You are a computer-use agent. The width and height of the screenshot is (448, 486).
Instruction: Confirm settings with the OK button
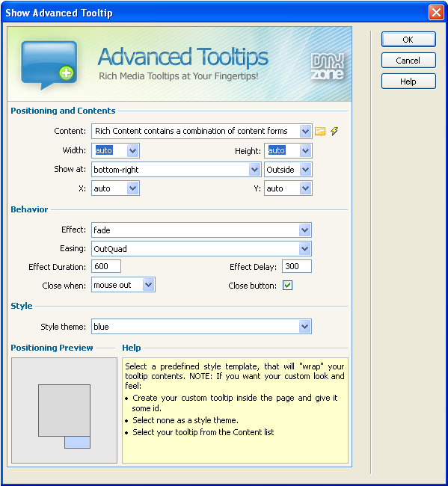click(408, 40)
